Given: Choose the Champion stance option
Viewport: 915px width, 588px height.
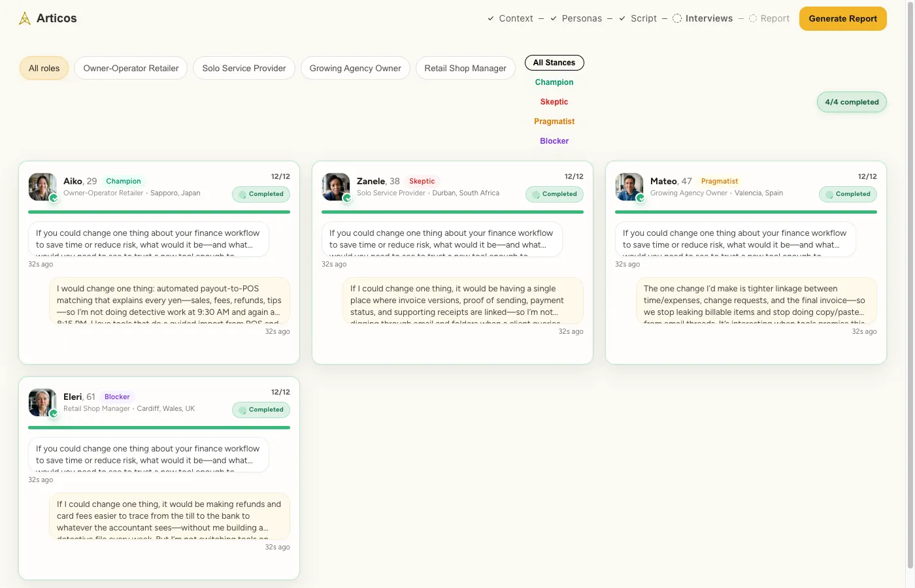Looking at the screenshot, I should 554,82.
